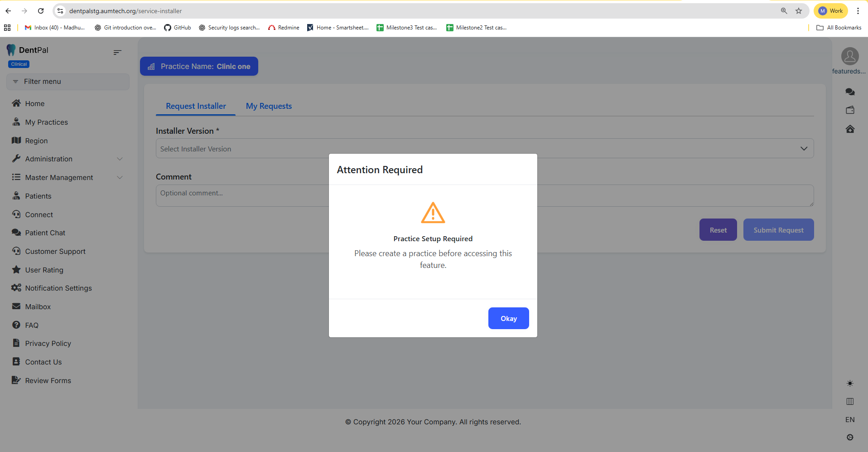Toggle the column layout icon in right sidebar

850,402
